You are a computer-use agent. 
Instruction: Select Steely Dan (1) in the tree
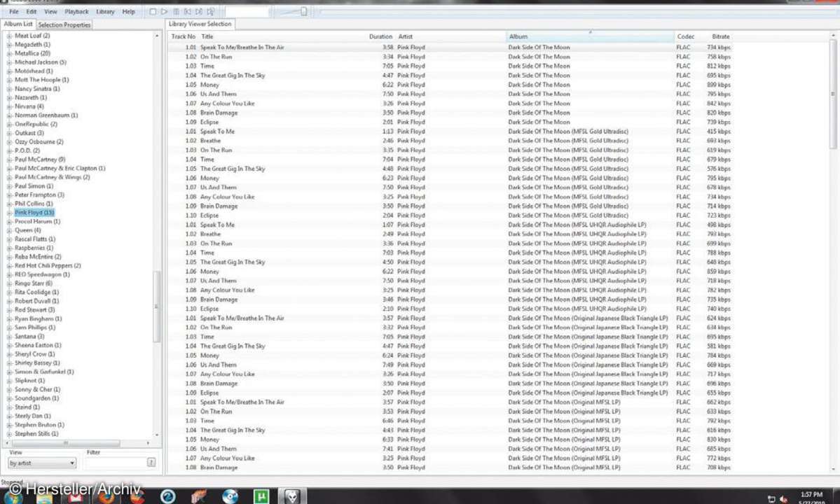point(33,416)
